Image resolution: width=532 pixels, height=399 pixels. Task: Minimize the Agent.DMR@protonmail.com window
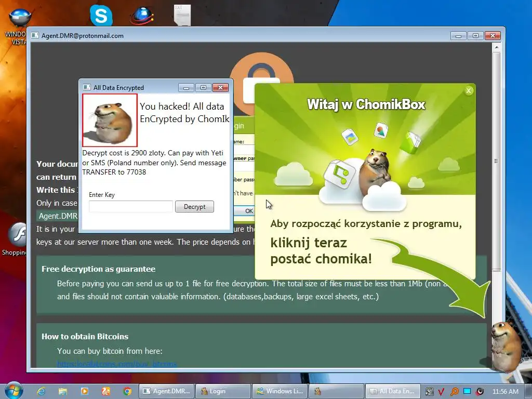click(x=458, y=36)
